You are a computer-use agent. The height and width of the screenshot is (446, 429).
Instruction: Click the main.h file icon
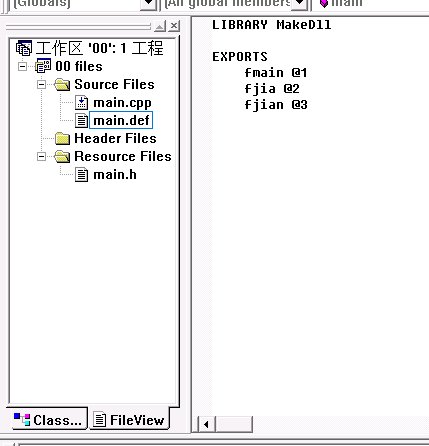pyautogui.click(x=81, y=175)
